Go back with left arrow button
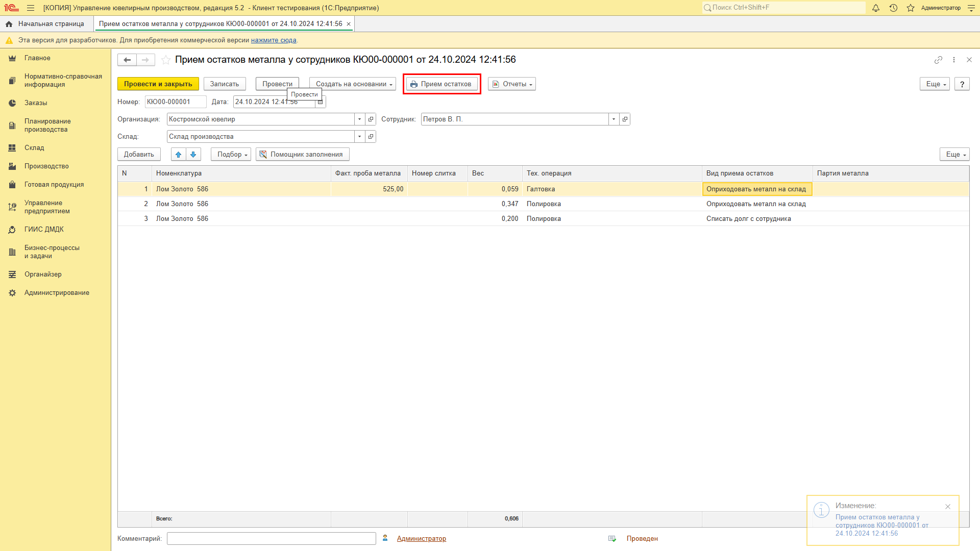Image resolution: width=980 pixels, height=551 pixels. coord(127,60)
